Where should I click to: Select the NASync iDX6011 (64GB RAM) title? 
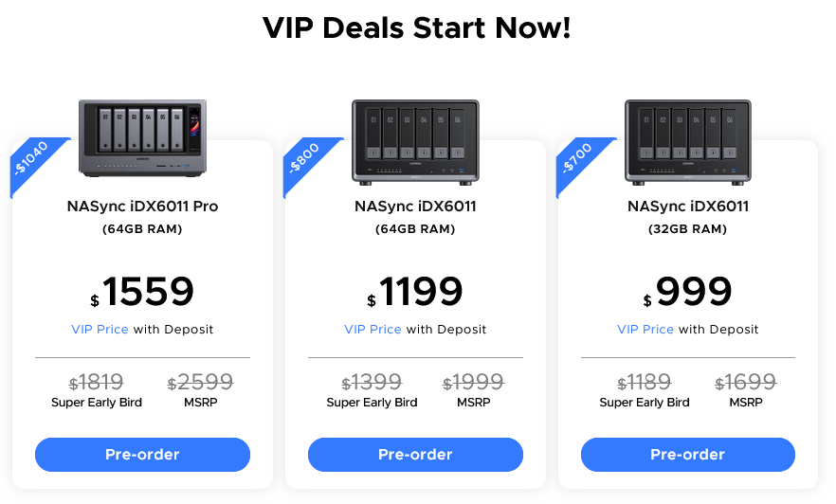pyautogui.click(x=415, y=207)
